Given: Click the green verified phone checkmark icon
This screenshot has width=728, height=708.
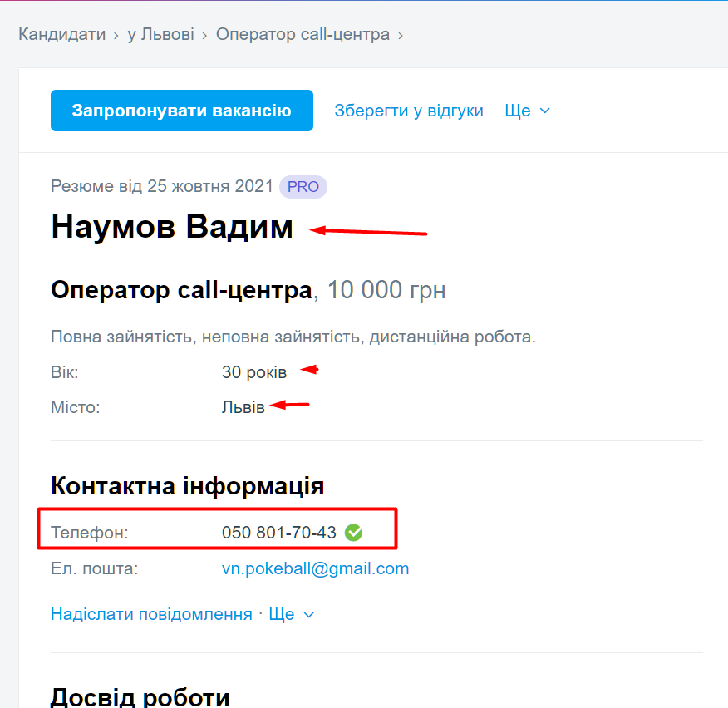Looking at the screenshot, I should (x=354, y=533).
